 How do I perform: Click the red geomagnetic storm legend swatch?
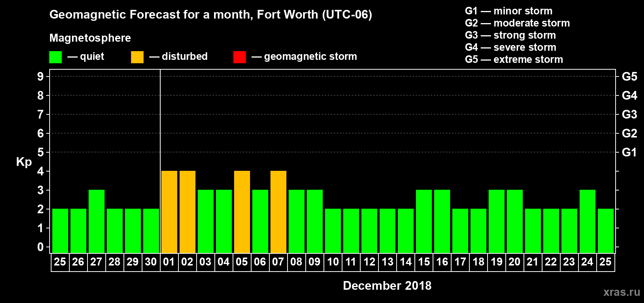[x=239, y=57]
